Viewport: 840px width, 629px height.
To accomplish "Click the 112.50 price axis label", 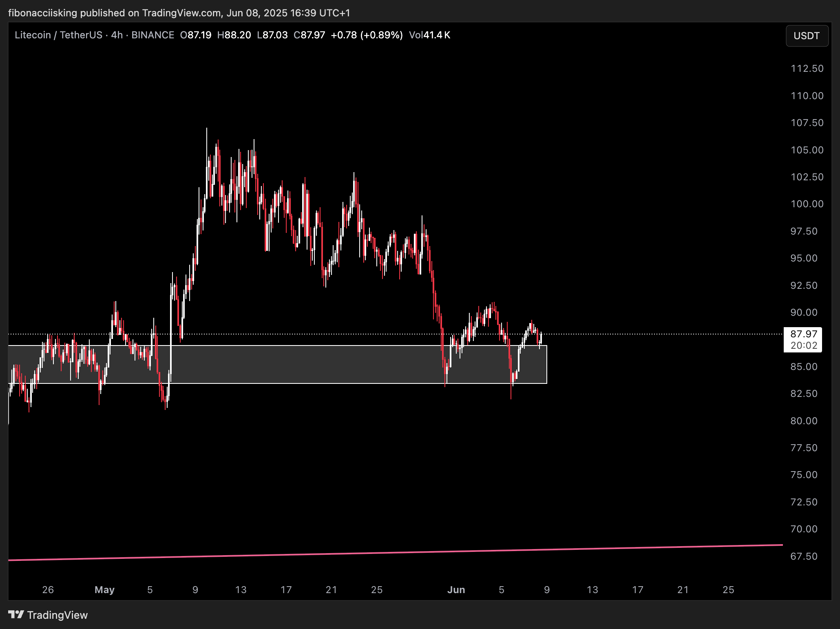I will click(x=807, y=69).
